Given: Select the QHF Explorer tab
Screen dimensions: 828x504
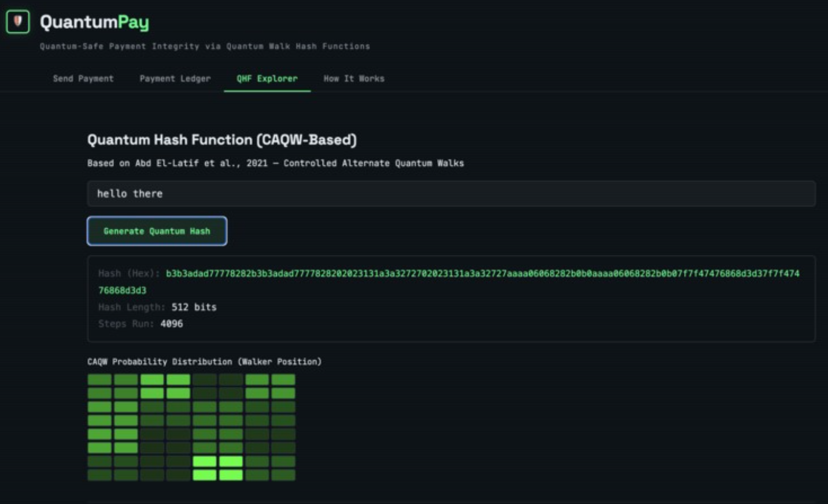Looking at the screenshot, I should pyautogui.click(x=267, y=79).
